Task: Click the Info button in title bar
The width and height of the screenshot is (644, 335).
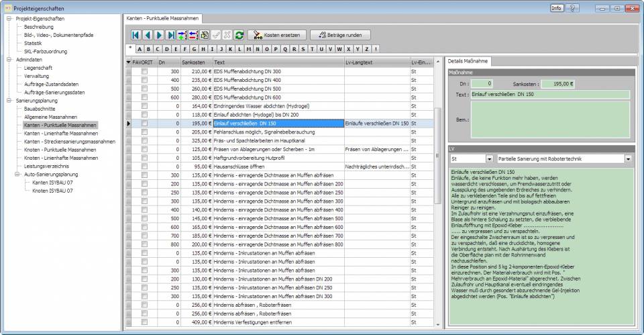Action: (557, 8)
